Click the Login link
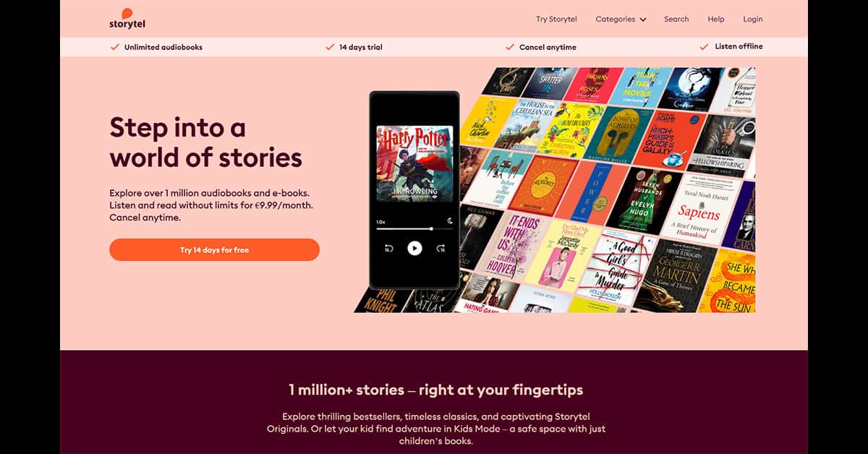This screenshot has height=454, width=868. click(x=753, y=20)
